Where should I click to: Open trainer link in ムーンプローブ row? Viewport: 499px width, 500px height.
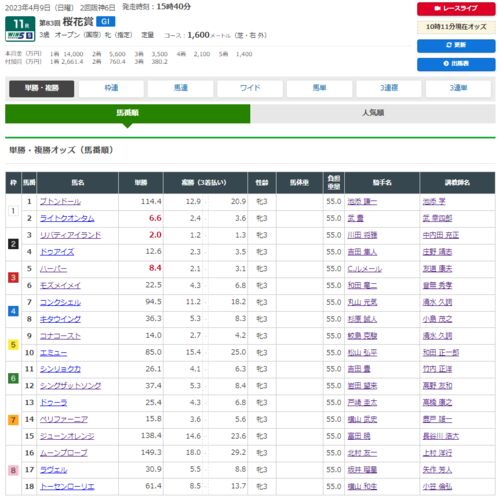pyautogui.click(x=437, y=453)
